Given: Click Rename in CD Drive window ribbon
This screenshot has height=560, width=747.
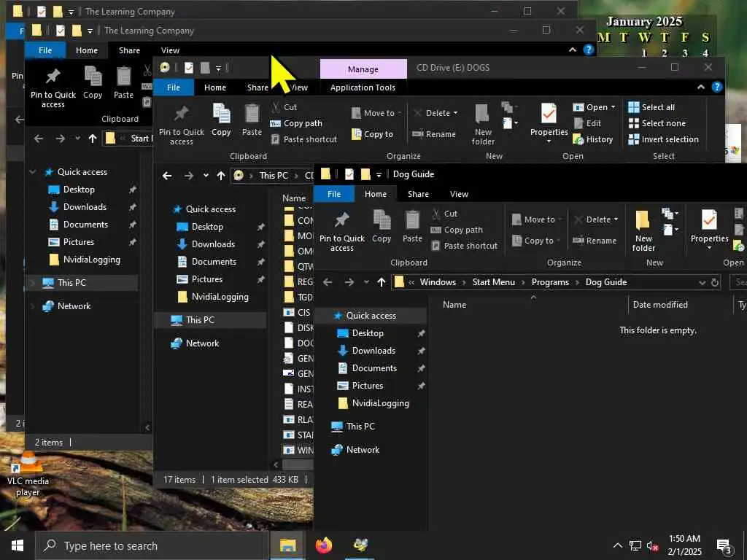Looking at the screenshot, I should 434,134.
